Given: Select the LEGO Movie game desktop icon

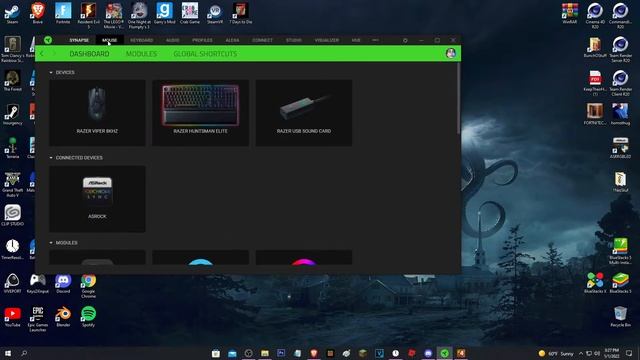Looking at the screenshot, I should pyautogui.click(x=114, y=16).
